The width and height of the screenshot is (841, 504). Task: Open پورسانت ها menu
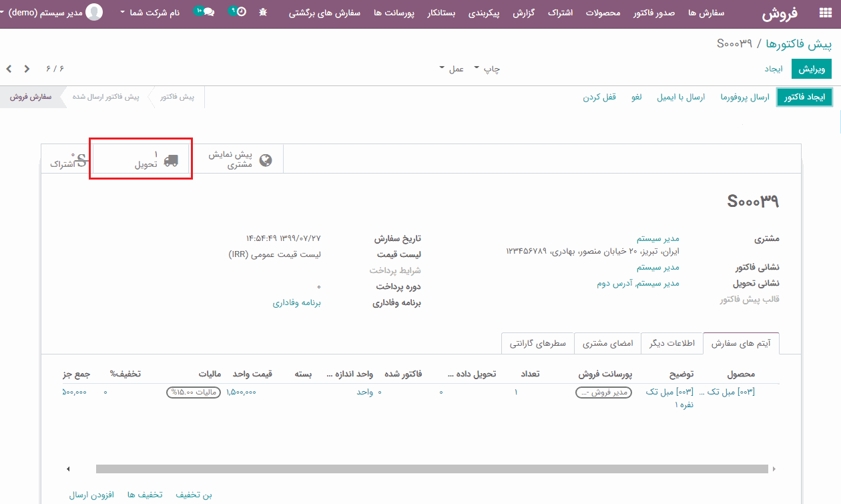[394, 13]
